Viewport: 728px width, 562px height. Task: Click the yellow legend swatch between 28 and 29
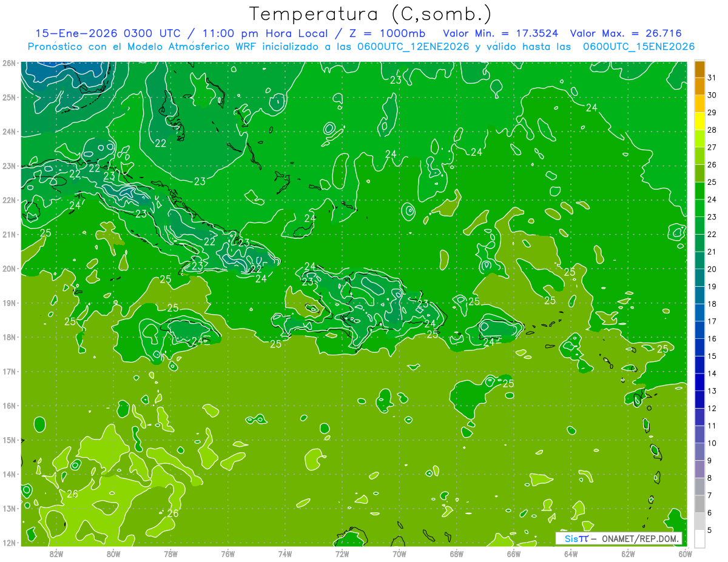[x=699, y=121]
